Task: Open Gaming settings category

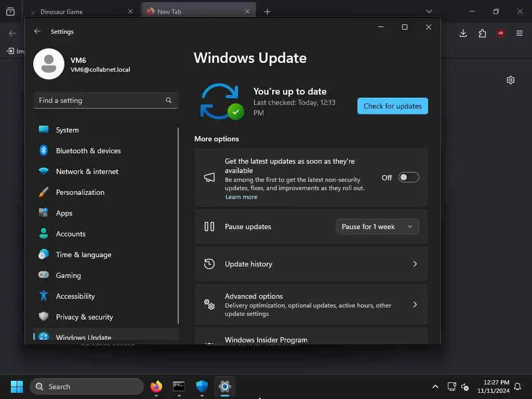Action: tap(106, 275)
